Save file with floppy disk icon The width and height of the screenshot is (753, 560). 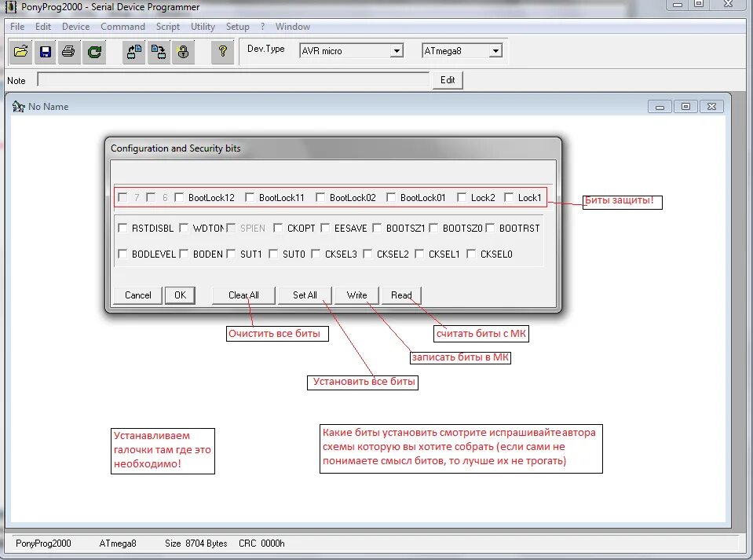coord(45,51)
